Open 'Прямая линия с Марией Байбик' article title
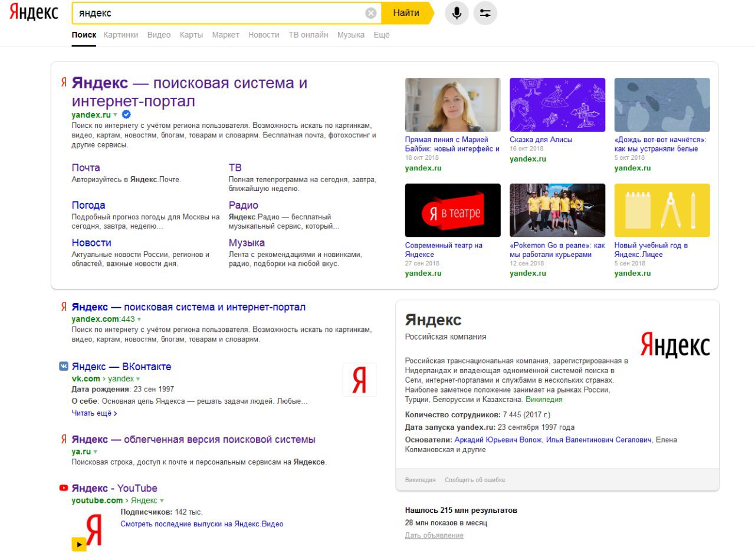Viewport: 755px width, 560px height. (452, 144)
